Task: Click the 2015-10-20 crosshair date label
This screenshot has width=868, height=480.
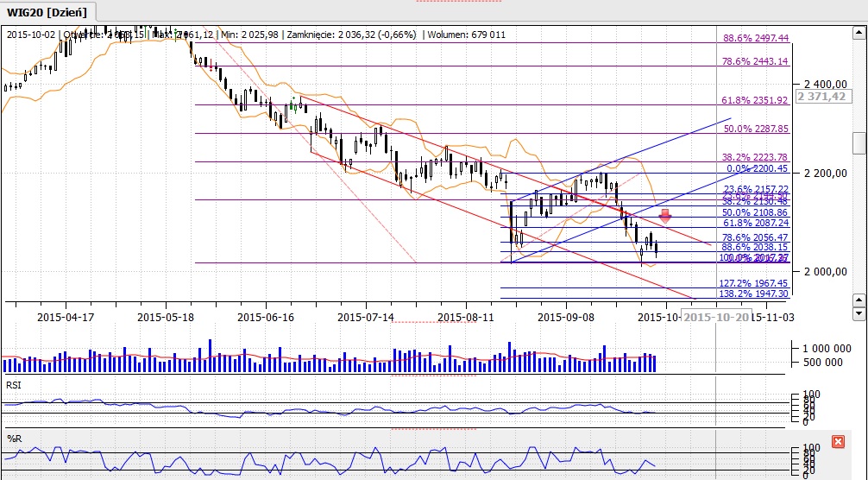Action: coord(715,317)
